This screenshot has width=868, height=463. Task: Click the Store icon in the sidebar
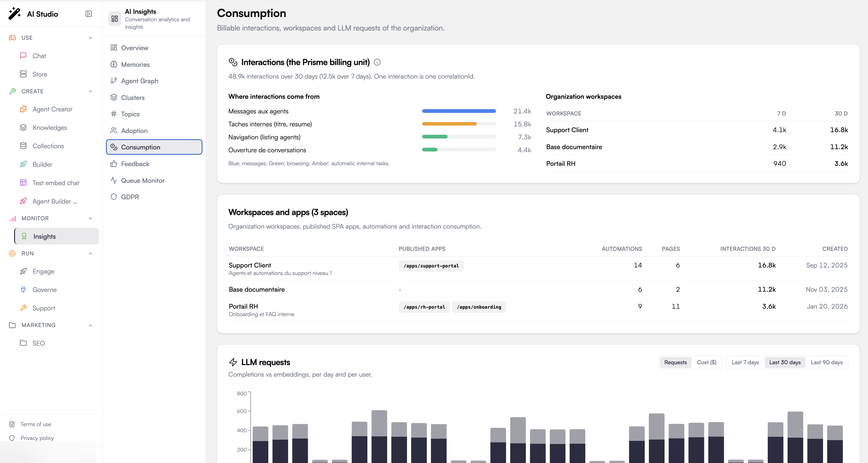pyautogui.click(x=23, y=74)
